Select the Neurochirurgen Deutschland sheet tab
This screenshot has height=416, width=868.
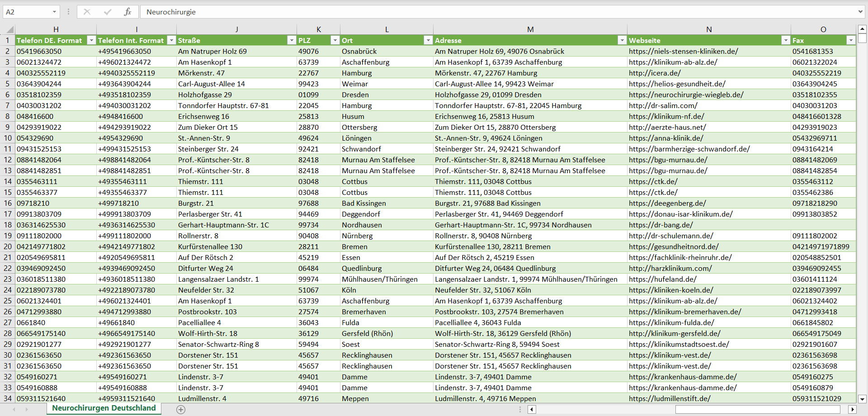104,408
